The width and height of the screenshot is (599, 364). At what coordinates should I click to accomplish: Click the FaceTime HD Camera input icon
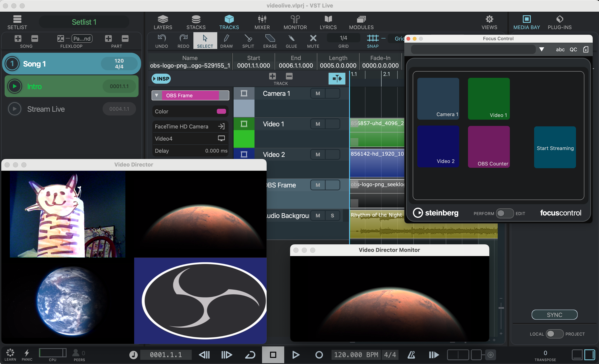[x=221, y=126]
